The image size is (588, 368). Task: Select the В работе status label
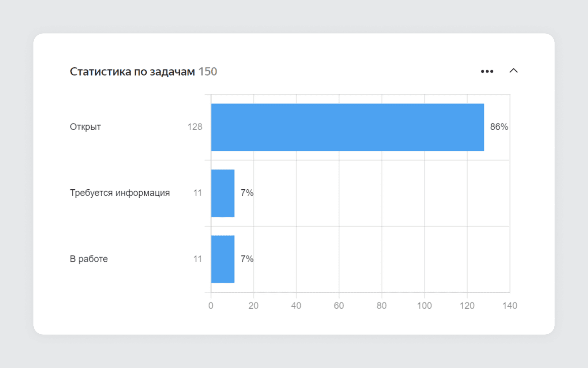click(89, 259)
